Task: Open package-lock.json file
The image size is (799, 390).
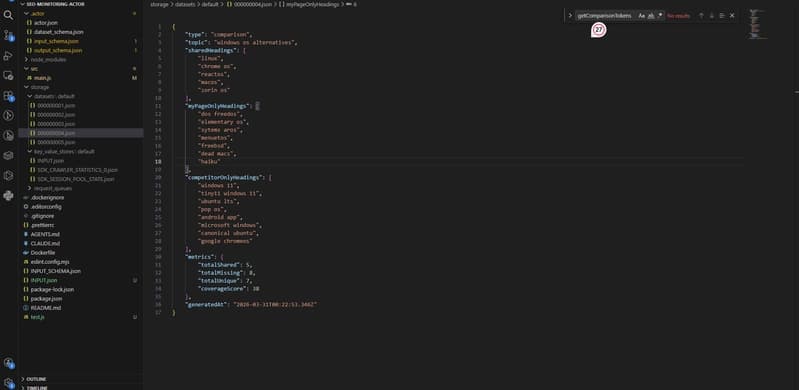Action: click(x=52, y=289)
